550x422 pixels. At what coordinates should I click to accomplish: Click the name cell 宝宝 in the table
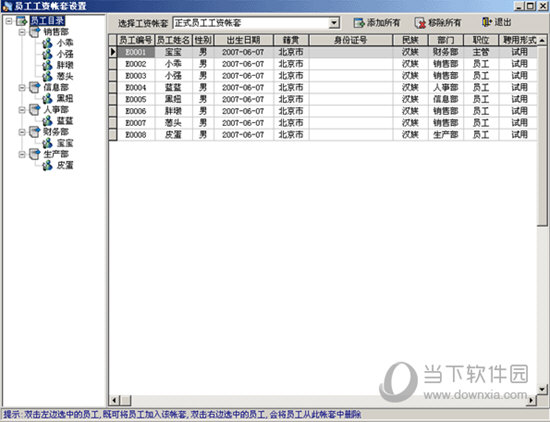pyautogui.click(x=173, y=52)
